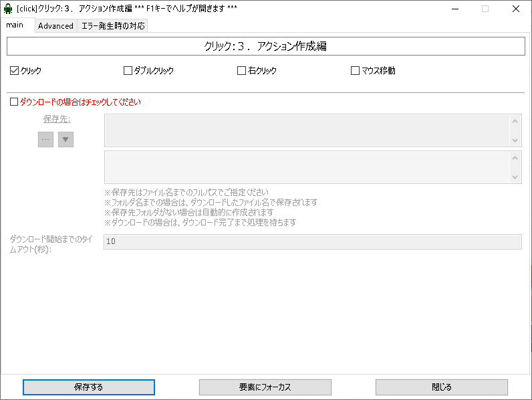The width and height of the screenshot is (532, 400).
Task: Enable the red ダウンロードの場合 checkbox
Action: 14,102
